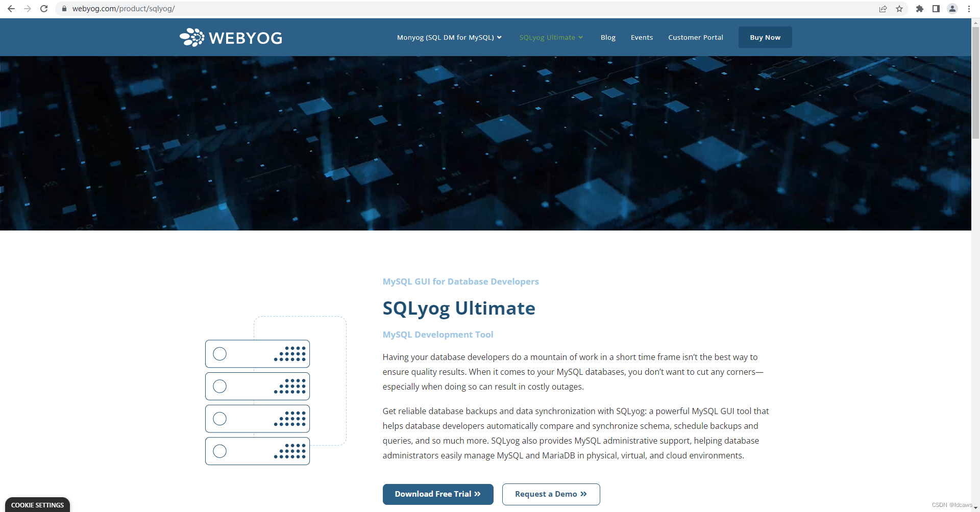Image resolution: width=980 pixels, height=512 pixels.
Task: Click "MySQL Development Tool" subheading
Action: click(438, 335)
